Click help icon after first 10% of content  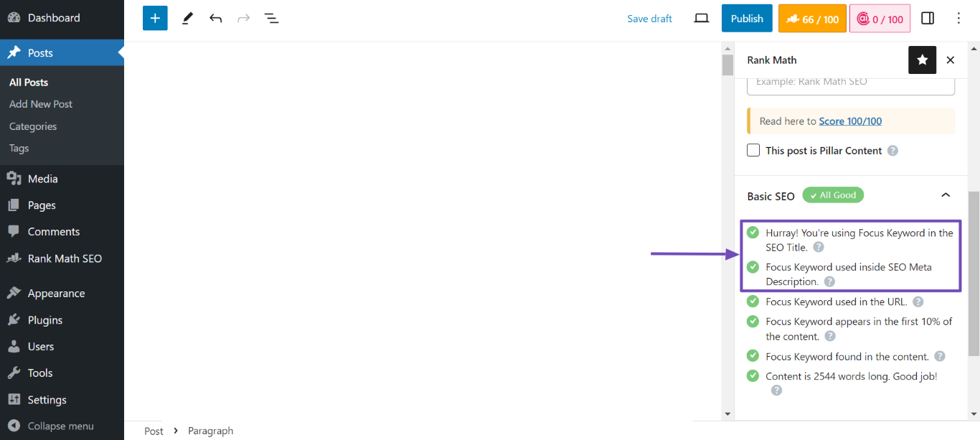(830, 336)
